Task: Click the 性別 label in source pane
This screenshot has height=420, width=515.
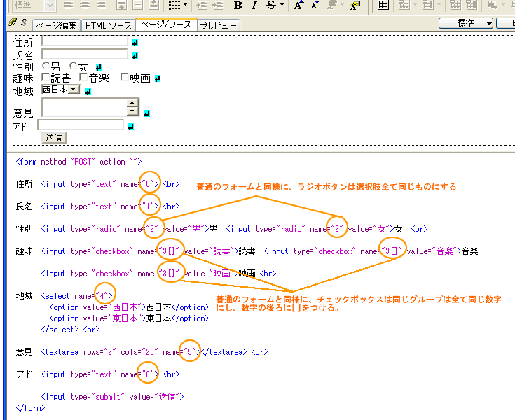Action: 25,228
